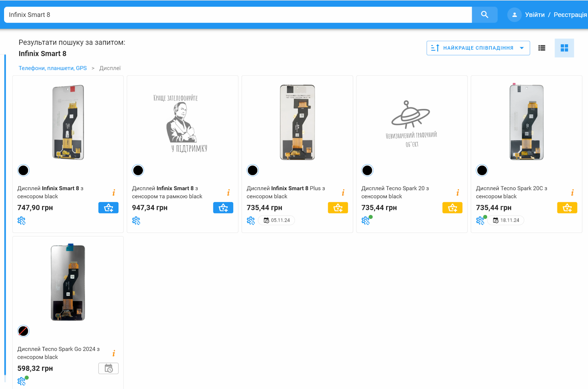Add Infinix Smart 8 Plus display to cart
588x389 pixels.
point(338,208)
